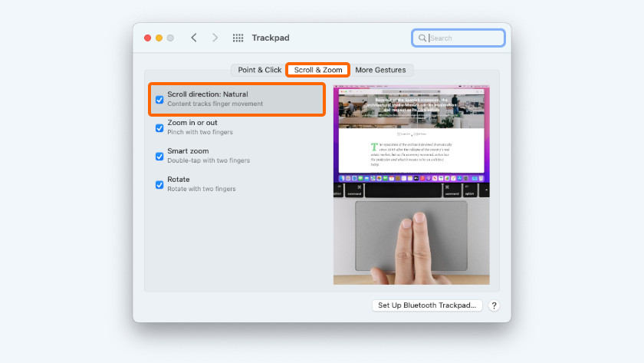This screenshot has width=644, height=363.
Task: Uncheck the Zoom in or out option
Action: point(159,127)
